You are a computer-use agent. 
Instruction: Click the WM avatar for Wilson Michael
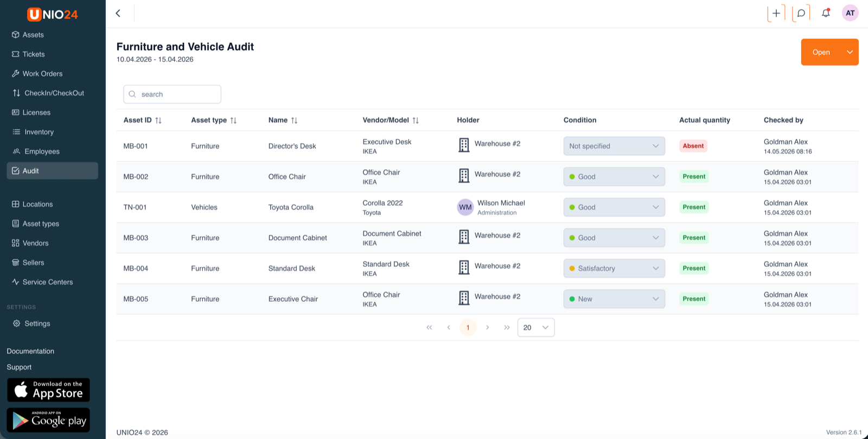tap(465, 207)
